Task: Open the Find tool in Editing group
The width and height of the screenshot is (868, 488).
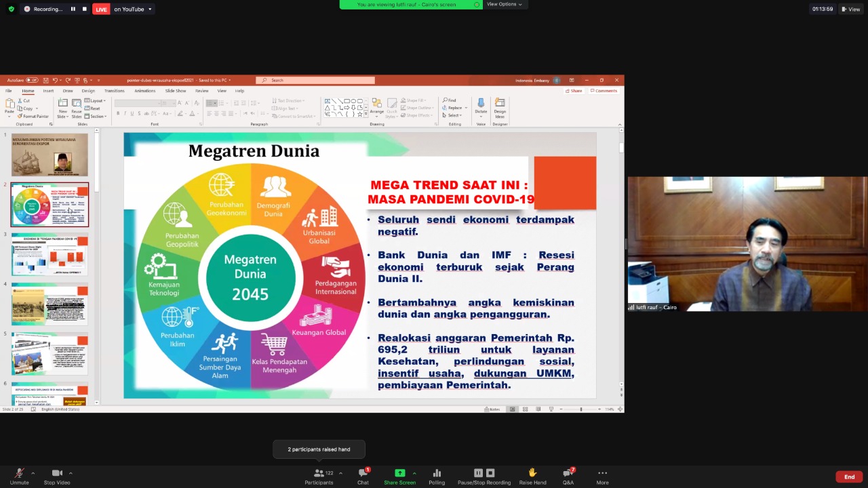Action: point(451,100)
